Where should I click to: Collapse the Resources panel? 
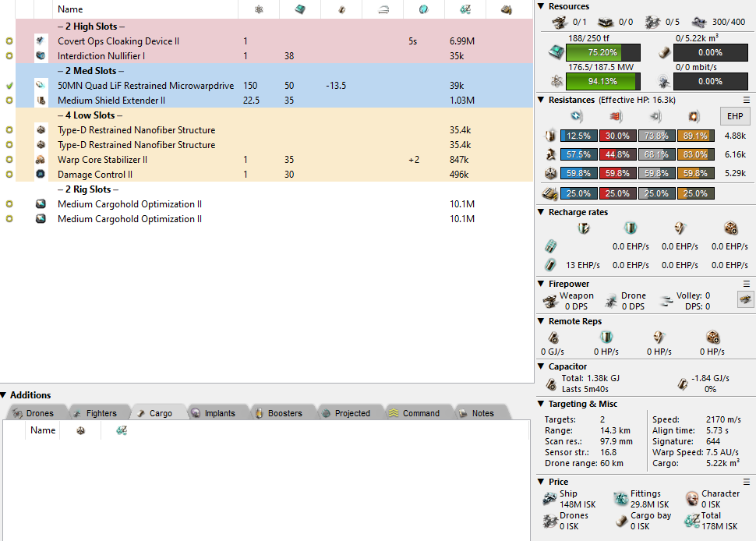click(542, 6)
